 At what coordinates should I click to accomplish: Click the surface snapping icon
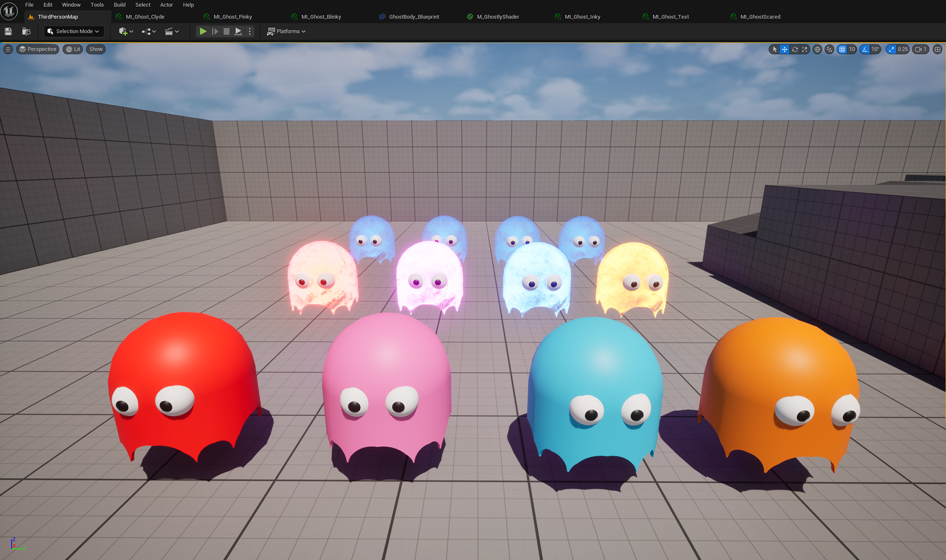(x=830, y=49)
